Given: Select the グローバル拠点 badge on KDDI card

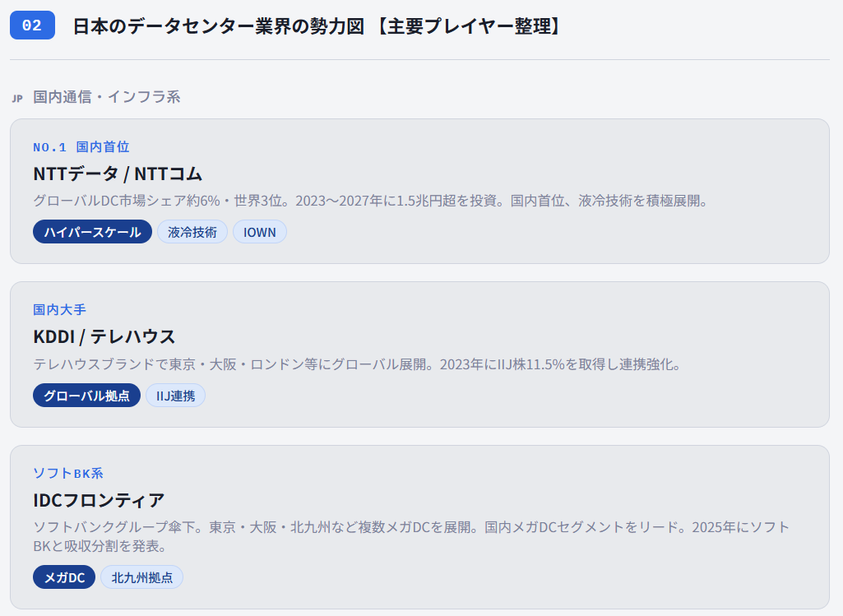Looking at the screenshot, I should 86,395.
